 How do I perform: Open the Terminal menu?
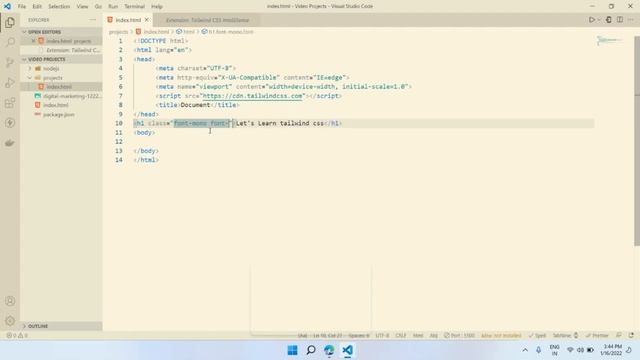(134, 6)
